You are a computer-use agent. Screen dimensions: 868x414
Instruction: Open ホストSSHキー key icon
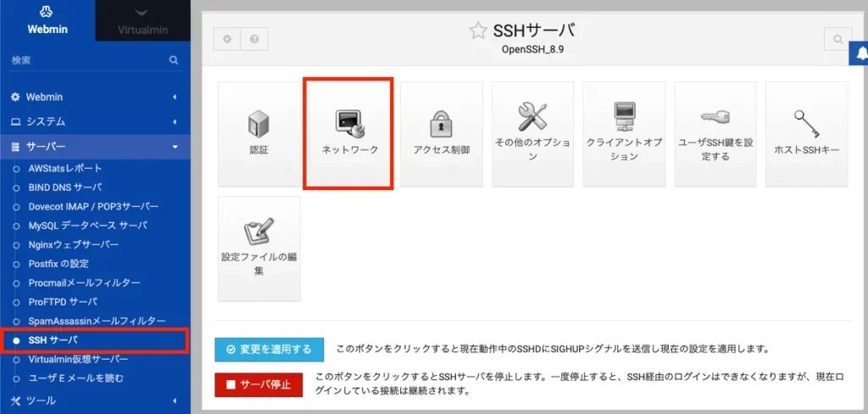pyautogui.click(x=806, y=133)
